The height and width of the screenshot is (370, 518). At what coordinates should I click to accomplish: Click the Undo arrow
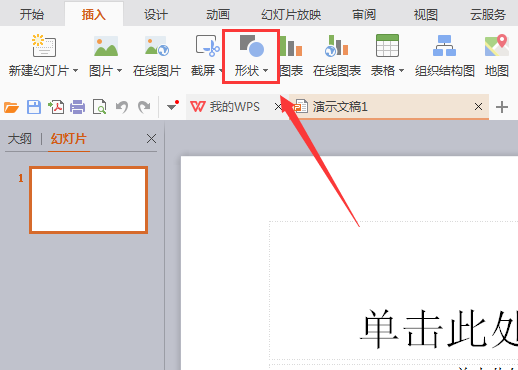click(x=122, y=107)
